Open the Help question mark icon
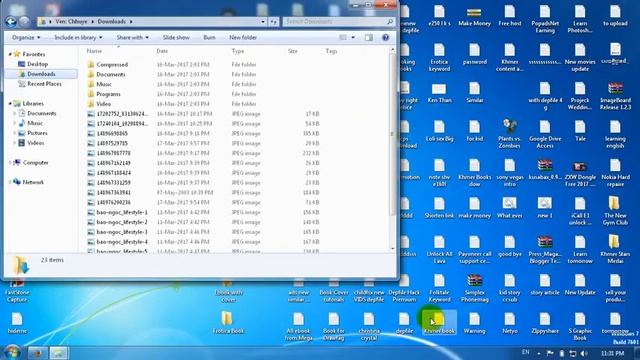Screen dimensions: 640x360 coord(385,38)
